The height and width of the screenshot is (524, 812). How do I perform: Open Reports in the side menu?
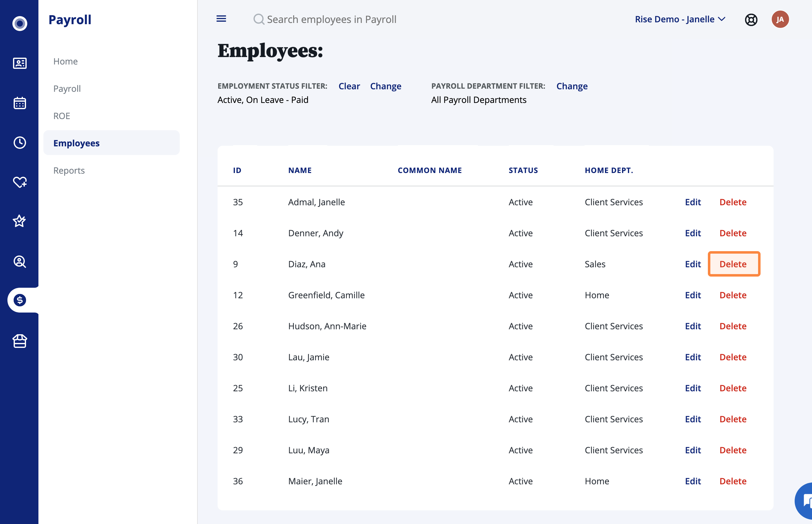pyautogui.click(x=69, y=171)
